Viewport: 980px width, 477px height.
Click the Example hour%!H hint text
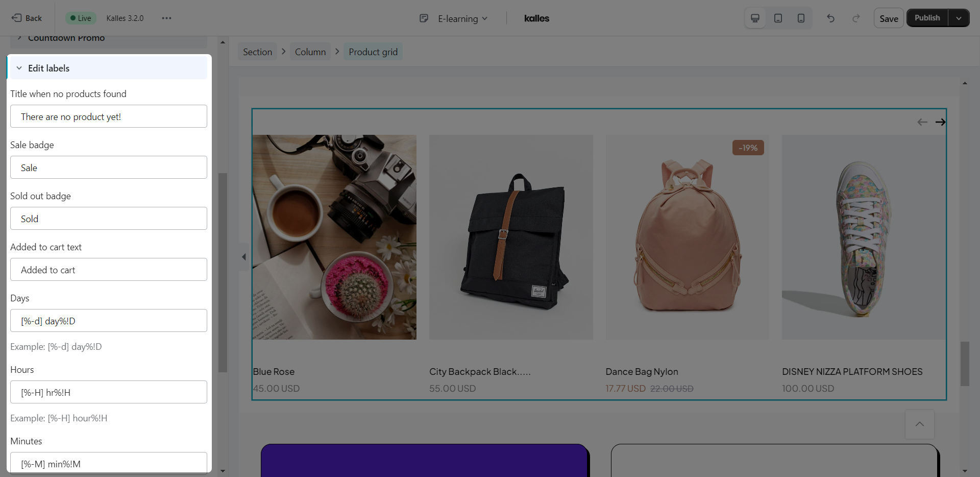(59, 418)
